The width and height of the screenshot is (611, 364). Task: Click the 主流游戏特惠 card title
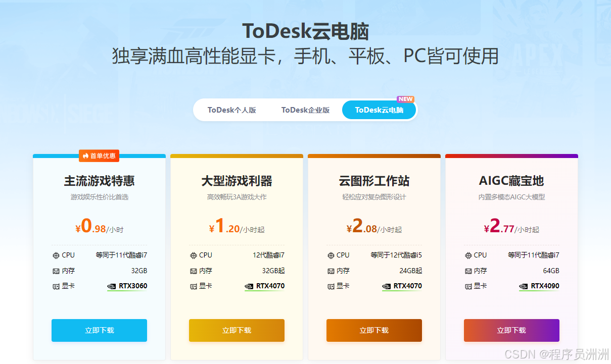[99, 181]
